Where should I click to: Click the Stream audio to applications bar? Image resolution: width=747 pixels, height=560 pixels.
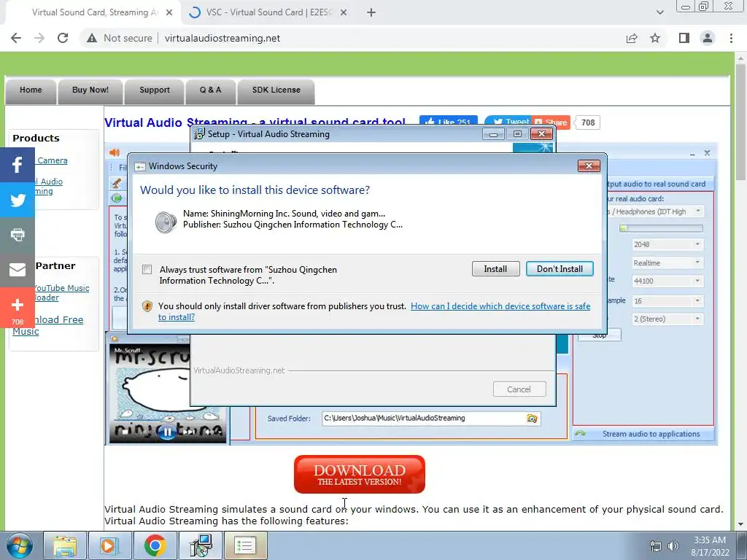644,434
